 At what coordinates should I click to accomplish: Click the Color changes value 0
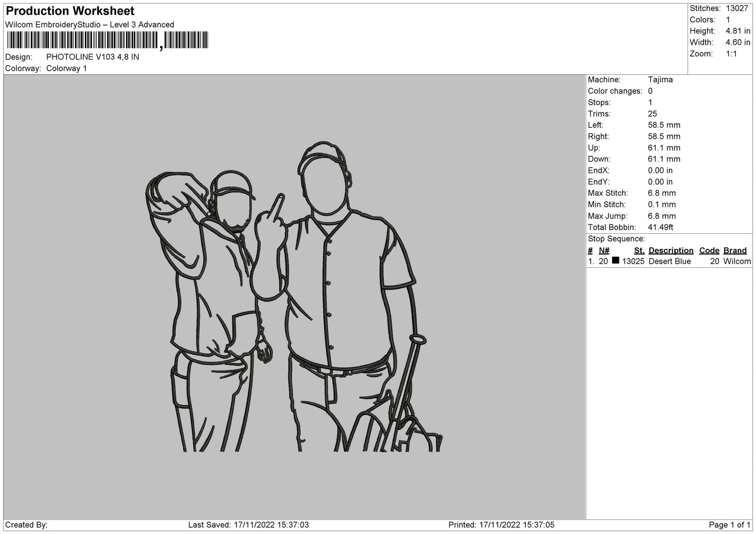pos(650,91)
